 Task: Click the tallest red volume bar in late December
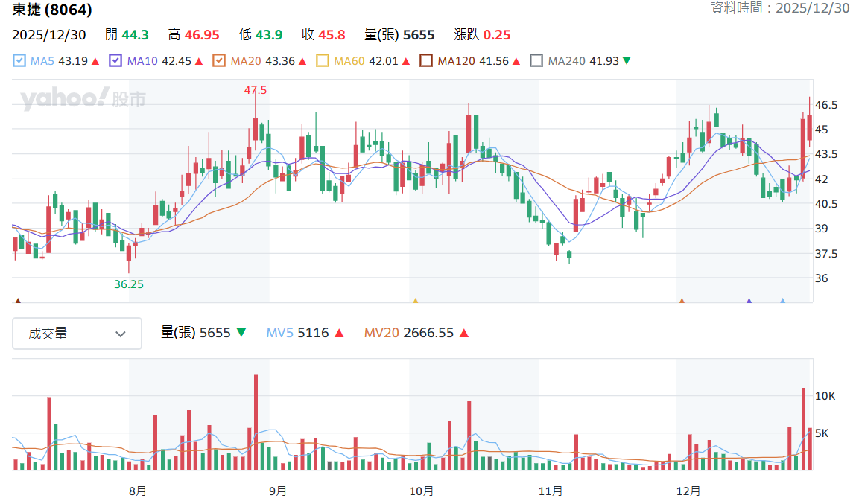pos(804,429)
